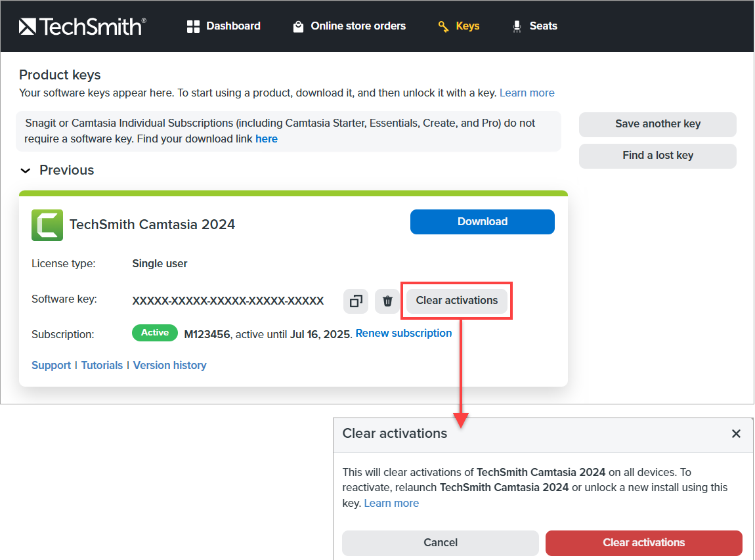Click the TechSmith logo
This screenshot has width=755, height=560.
click(82, 26)
